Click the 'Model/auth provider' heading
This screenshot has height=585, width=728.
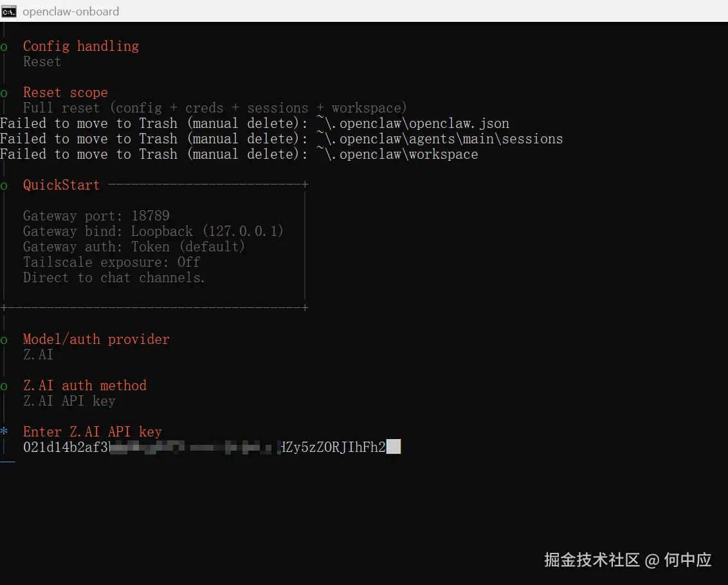coord(96,339)
